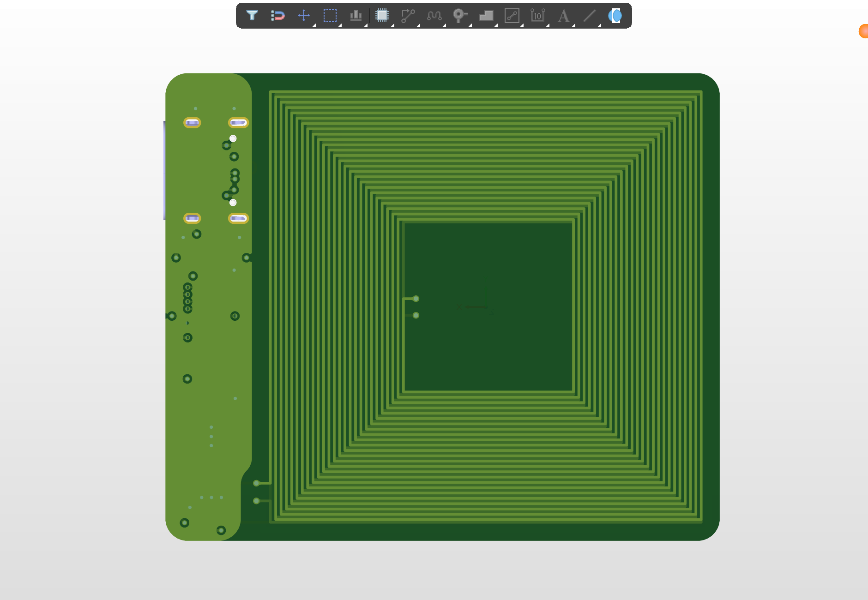Select the Move objects crosshair tool
This screenshot has width=868, height=600.
point(304,16)
